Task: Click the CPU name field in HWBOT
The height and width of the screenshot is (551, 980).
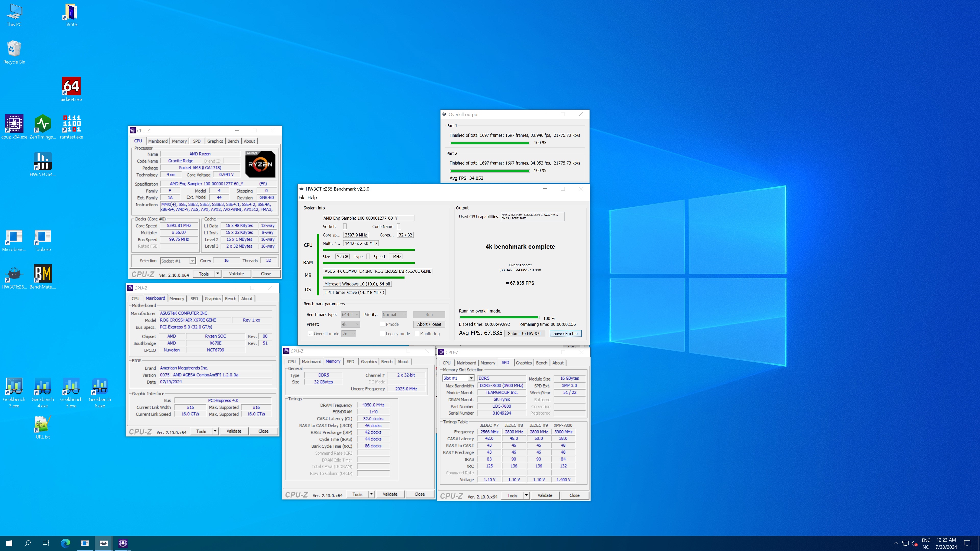Action: click(368, 218)
